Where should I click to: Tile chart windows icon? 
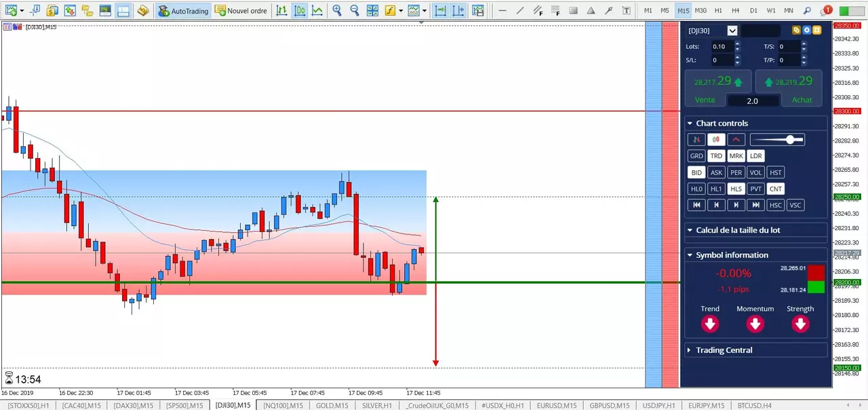(x=372, y=10)
